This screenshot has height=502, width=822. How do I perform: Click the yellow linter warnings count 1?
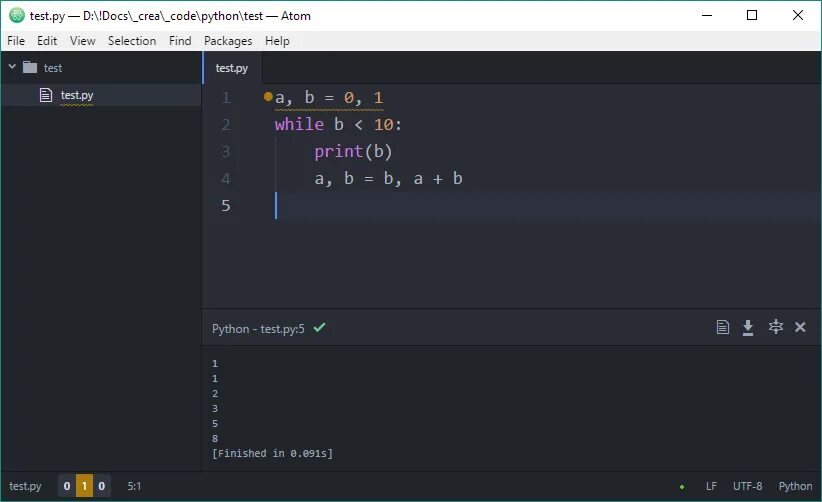pos(84,486)
